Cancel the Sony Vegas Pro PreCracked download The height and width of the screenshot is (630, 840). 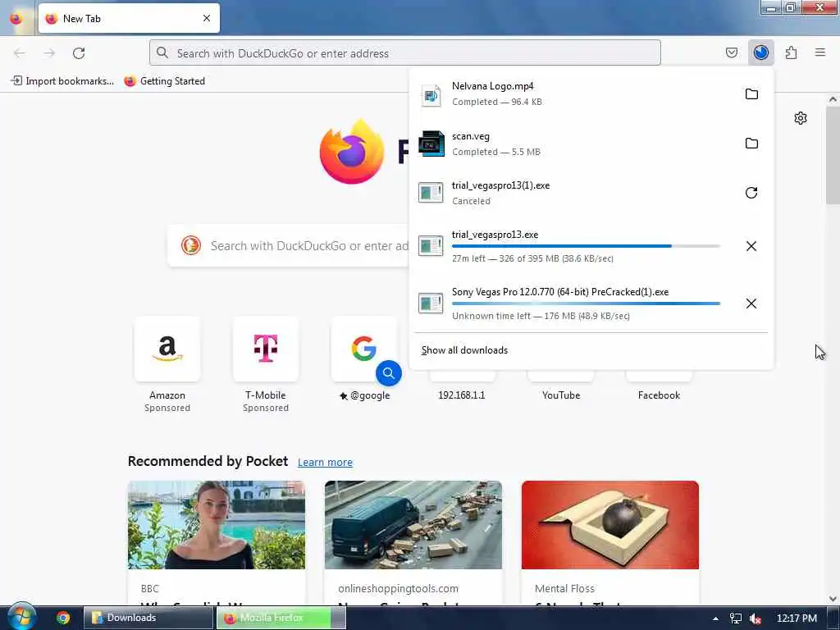click(x=751, y=304)
